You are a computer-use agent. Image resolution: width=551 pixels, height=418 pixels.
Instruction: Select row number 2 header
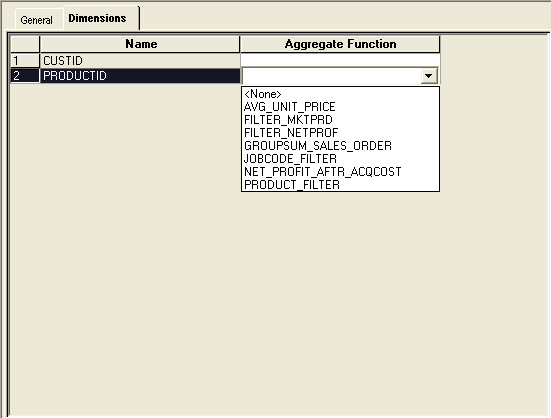25,76
